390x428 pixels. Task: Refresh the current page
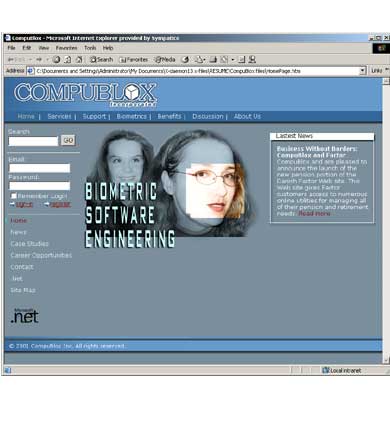68,60
